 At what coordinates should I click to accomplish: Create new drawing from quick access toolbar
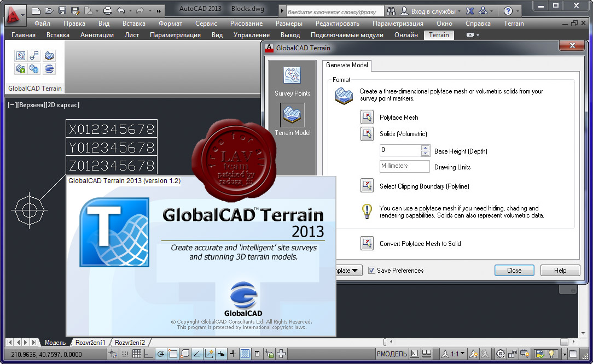click(36, 10)
